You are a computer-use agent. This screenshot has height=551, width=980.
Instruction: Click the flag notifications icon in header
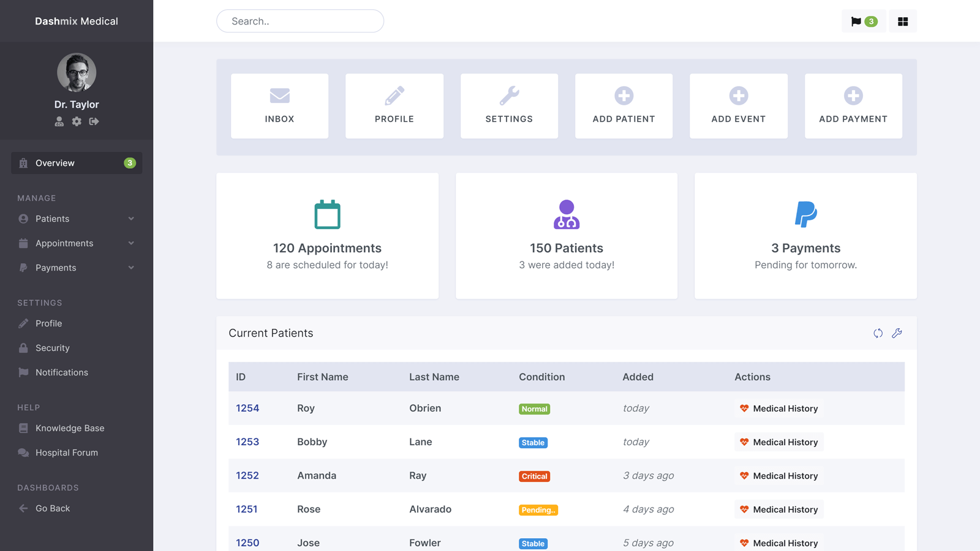coord(863,21)
